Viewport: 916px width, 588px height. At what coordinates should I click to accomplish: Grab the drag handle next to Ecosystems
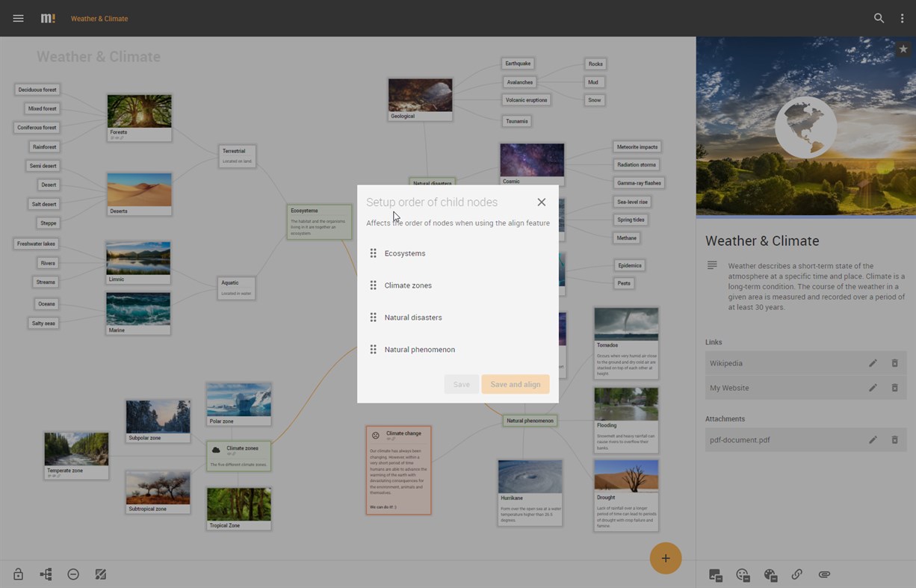(374, 253)
